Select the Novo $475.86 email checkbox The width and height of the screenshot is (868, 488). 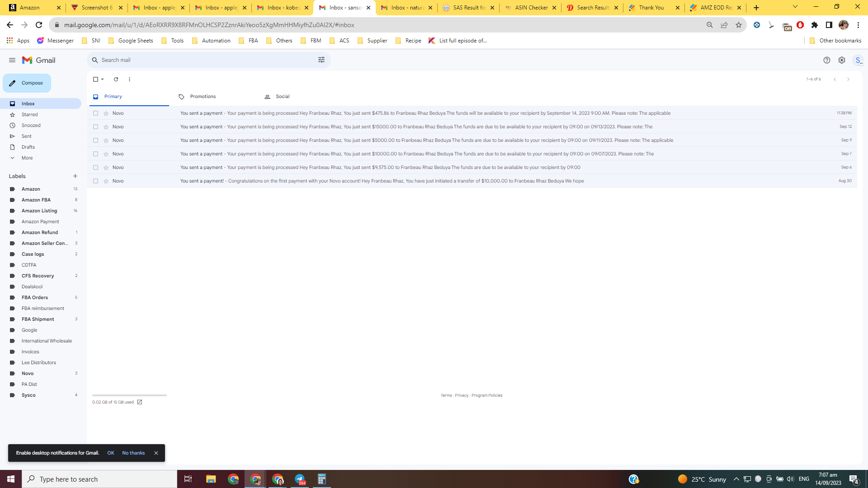click(x=95, y=113)
